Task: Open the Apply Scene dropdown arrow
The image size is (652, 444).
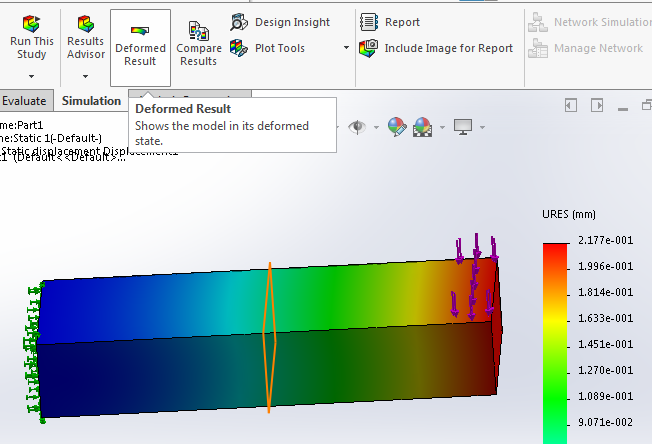Action: [442, 127]
